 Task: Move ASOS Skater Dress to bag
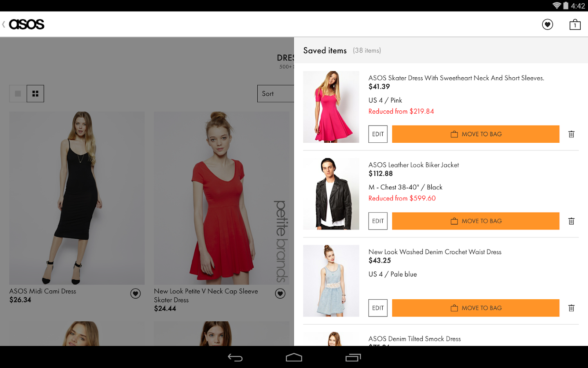click(x=476, y=134)
